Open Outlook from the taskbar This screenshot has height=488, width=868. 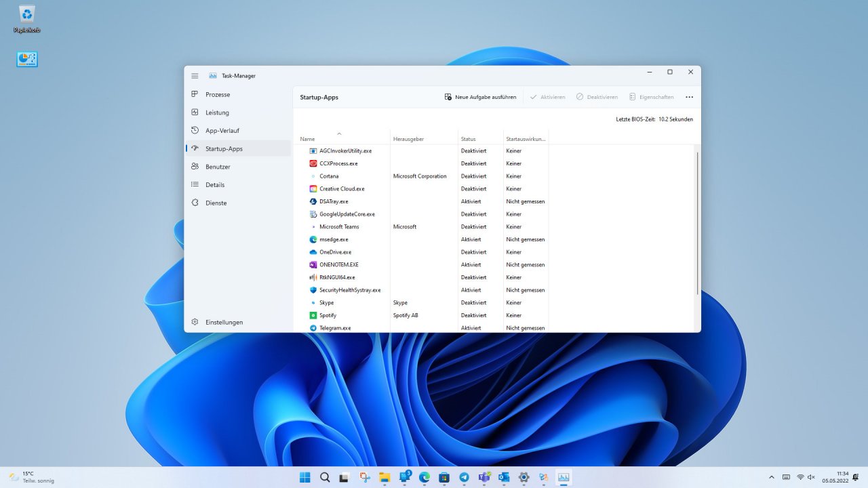(x=504, y=477)
